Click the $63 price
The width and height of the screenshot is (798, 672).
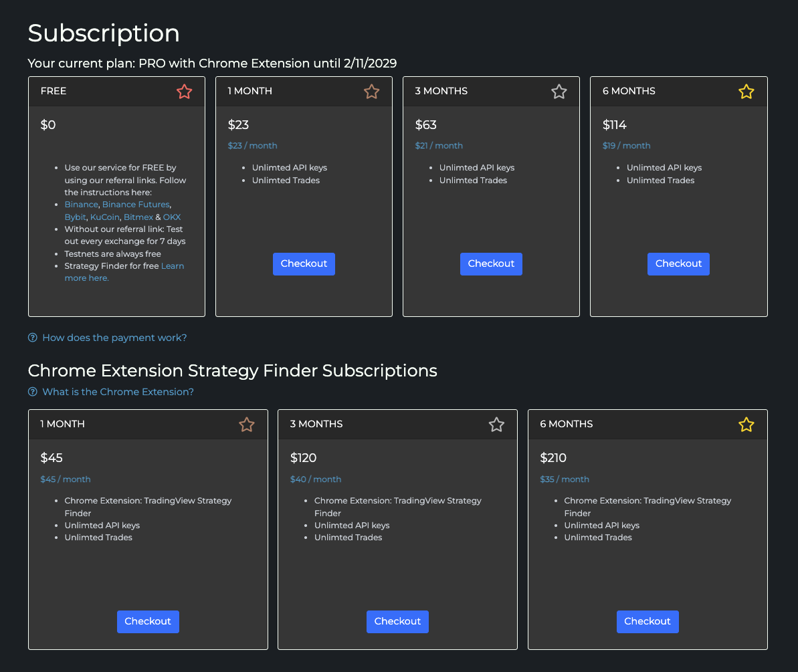426,124
